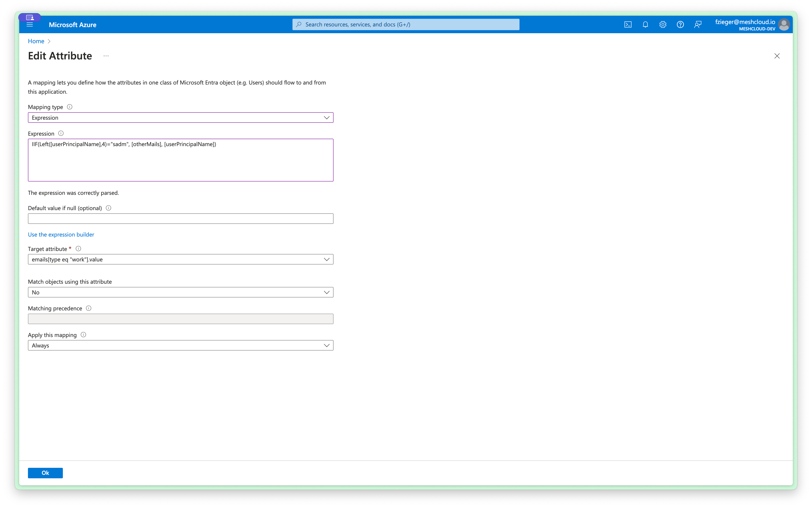This screenshot has height=508, width=812.
Task: Open the fzieger@meshcloud.io account avatar
Action: click(784, 24)
